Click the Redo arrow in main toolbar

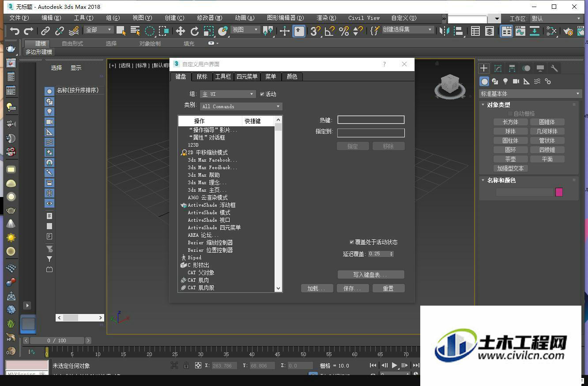tap(29, 31)
